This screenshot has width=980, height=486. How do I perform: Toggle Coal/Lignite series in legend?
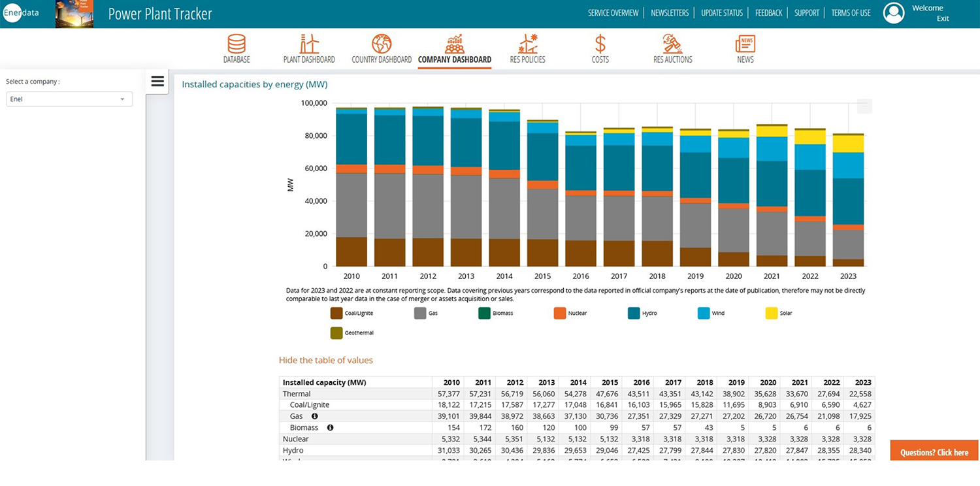tap(353, 314)
